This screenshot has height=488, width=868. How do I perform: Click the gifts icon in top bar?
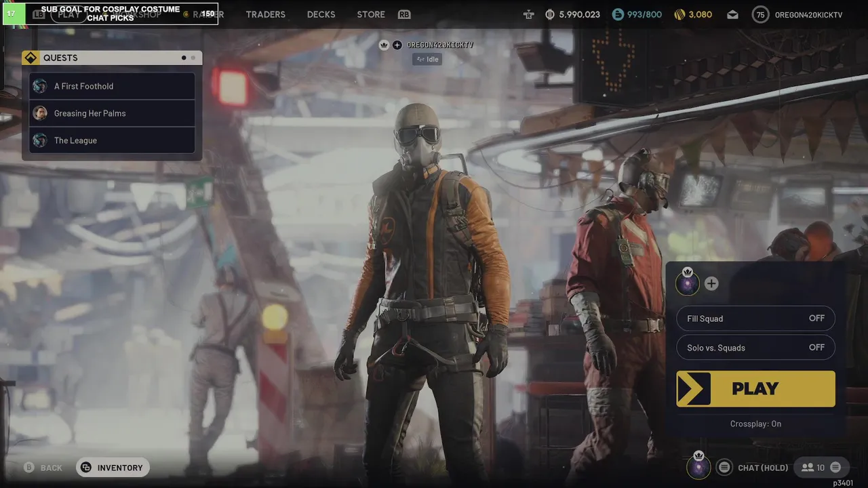tap(528, 14)
